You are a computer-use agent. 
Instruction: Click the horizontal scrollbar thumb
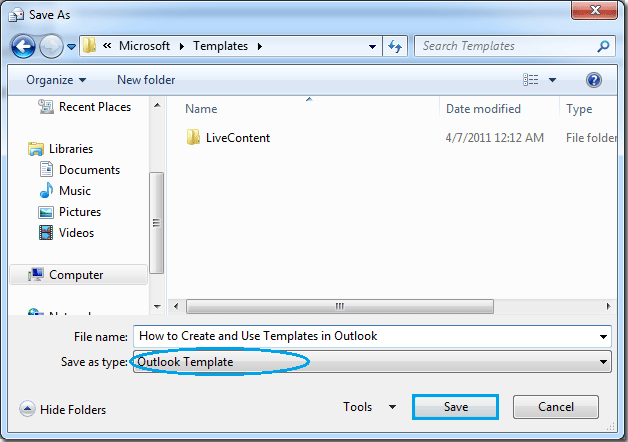coord(340,307)
